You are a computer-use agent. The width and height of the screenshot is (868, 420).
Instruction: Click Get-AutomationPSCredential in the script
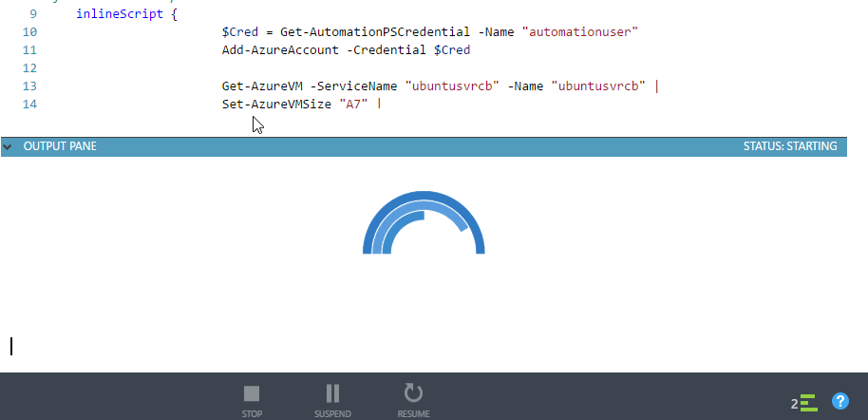coord(375,32)
